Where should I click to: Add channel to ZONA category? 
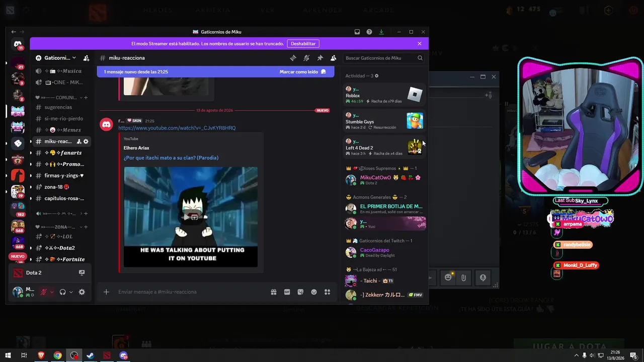point(86,227)
